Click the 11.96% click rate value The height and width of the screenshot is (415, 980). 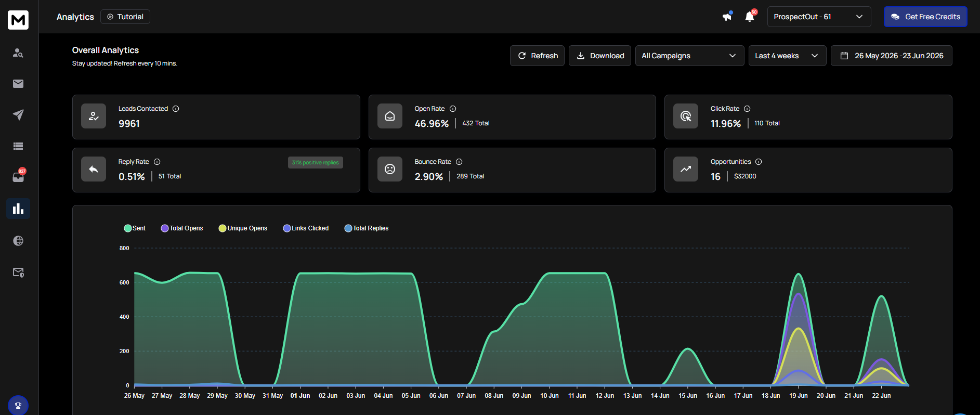click(726, 124)
